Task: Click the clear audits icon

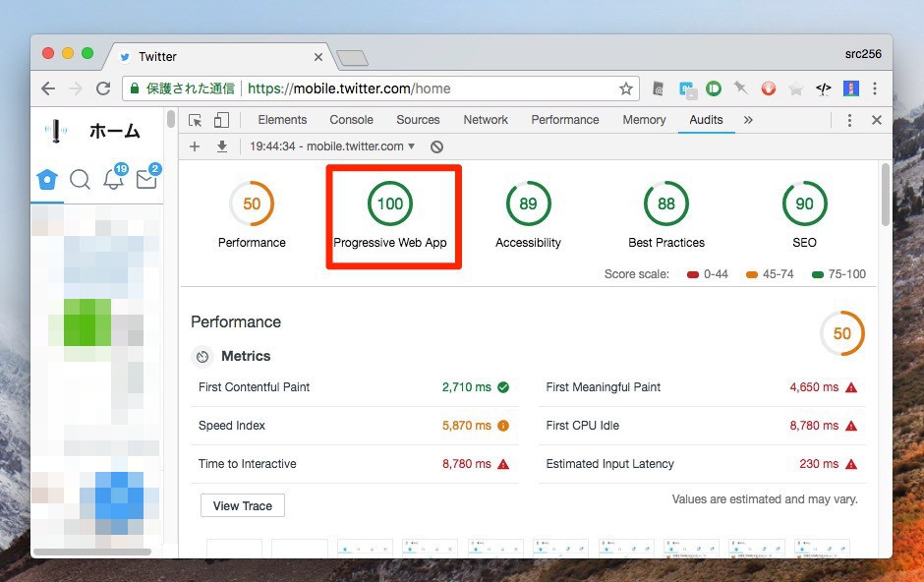Action: 436,146
